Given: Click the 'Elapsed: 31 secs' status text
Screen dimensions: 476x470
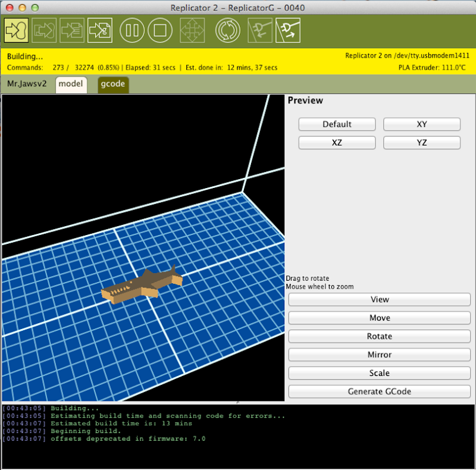Looking at the screenshot, I should click(x=151, y=68).
